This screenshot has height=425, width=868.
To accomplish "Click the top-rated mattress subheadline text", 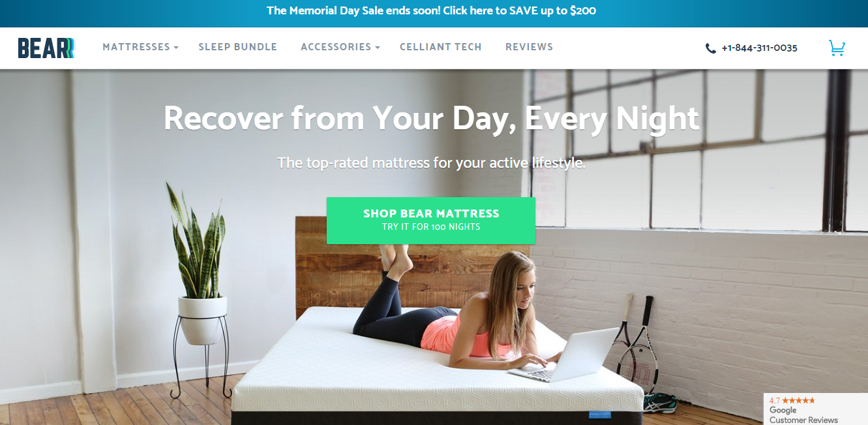I will click(x=431, y=163).
